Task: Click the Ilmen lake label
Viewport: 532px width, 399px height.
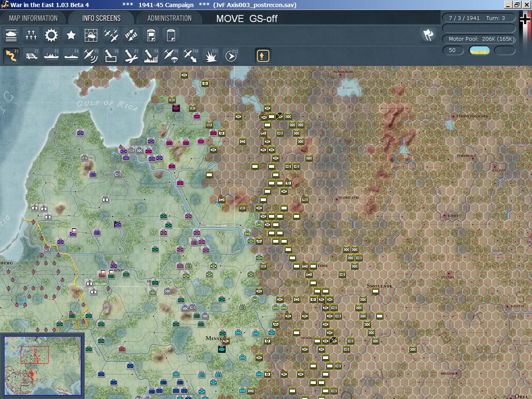Action: 348,88
